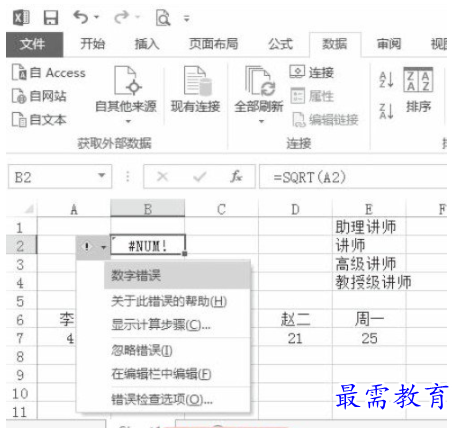This screenshot has width=457, height=428.
Task: Click the 数字错误 menu header
Action: click(177, 275)
